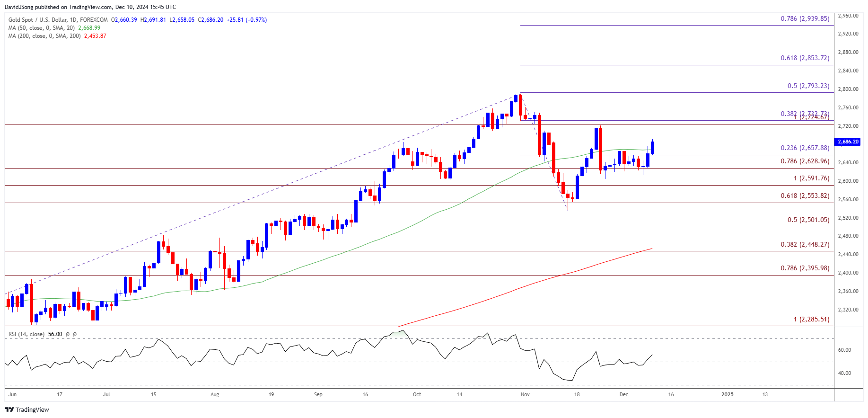Click the published on TradingView.com header text
Viewport: 868px width, 418px height.
tap(74, 7)
